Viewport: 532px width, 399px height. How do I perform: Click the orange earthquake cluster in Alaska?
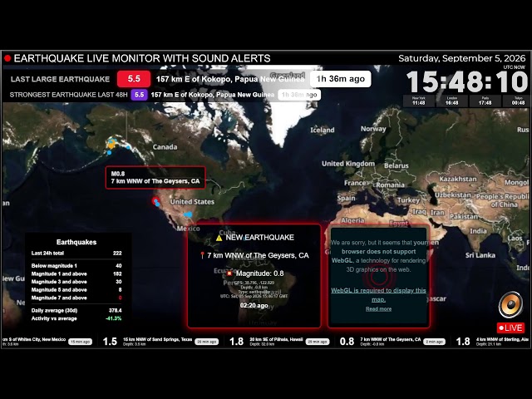point(111,144)
